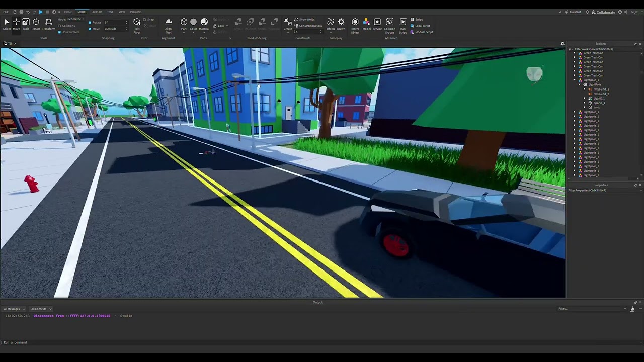Screen dimensions: 644x362
Task: Click the Move snapping studs field
Action: point(115,29)
